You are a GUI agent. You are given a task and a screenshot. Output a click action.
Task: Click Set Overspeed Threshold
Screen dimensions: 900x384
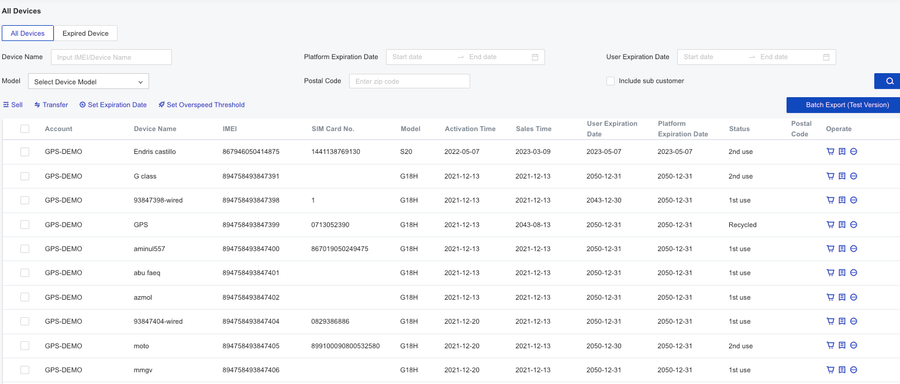point(201,105)
